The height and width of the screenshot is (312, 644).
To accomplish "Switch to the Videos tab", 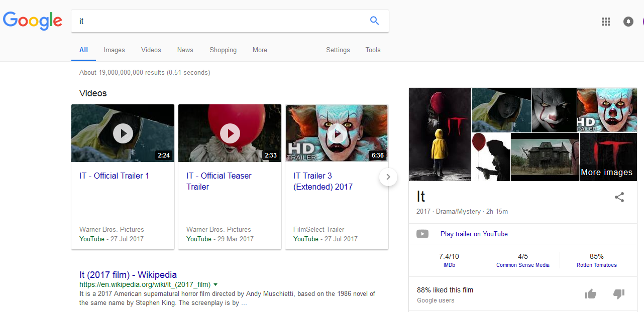I will [151, 50].
